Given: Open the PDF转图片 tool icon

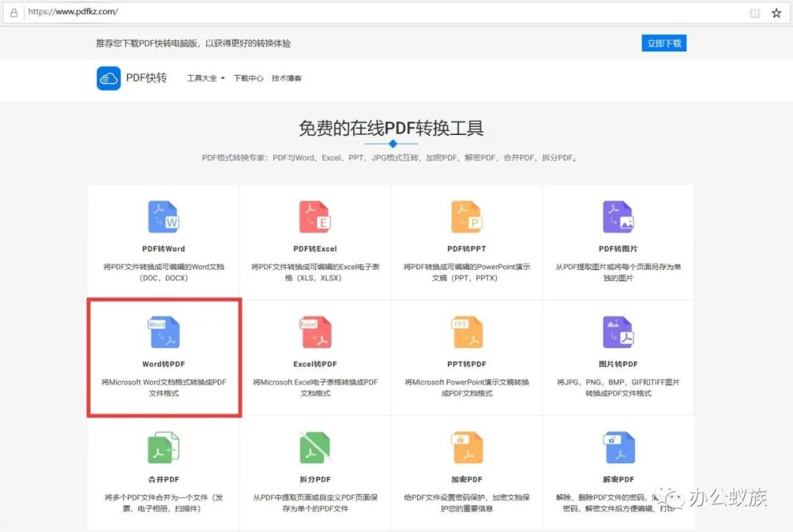Looking at the screenshot, I should pos(618,216).
